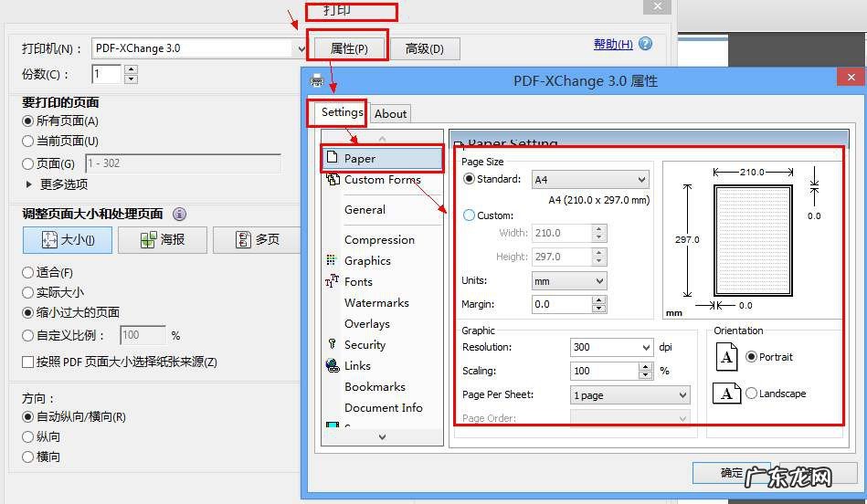Select the 多页 multi-page button
This screenshot has height=504, width=867.
coord(257,239)
